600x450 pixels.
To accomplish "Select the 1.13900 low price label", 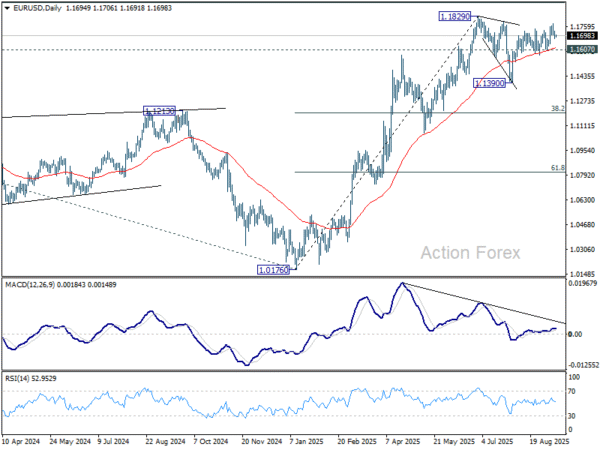I will [x=489, y=83].
